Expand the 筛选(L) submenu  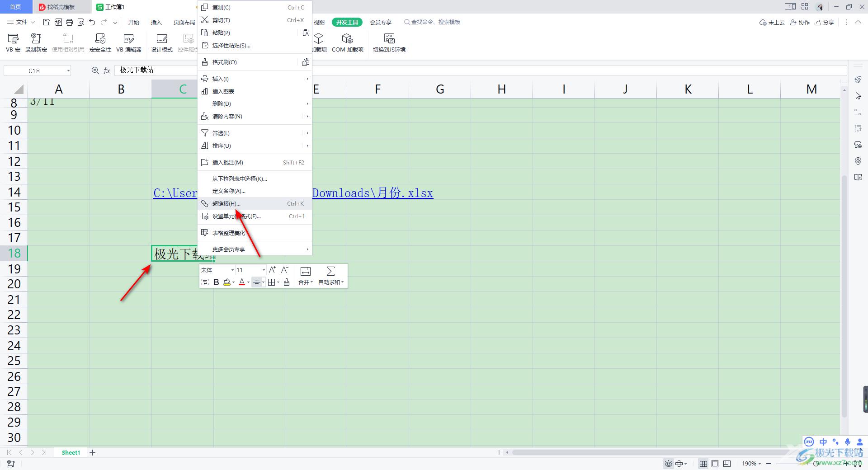coord(255,133)
